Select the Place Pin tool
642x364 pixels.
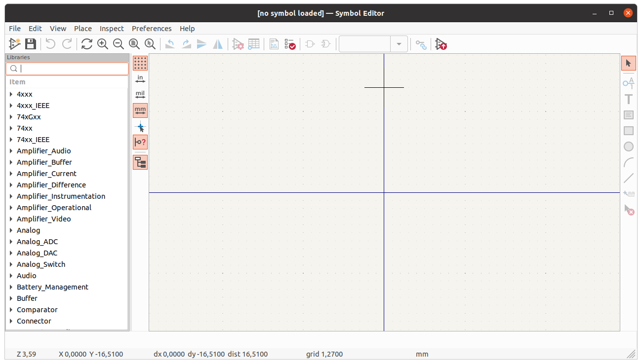point(628,83)
